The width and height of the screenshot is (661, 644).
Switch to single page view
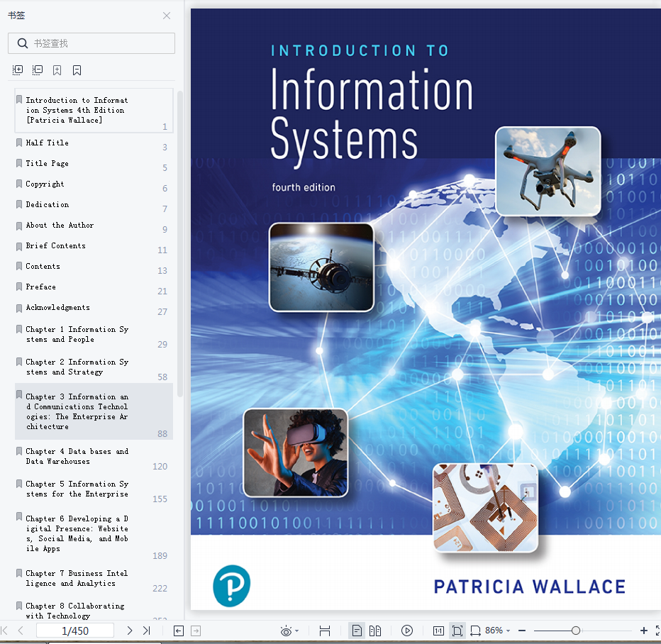tap(357, 631)
